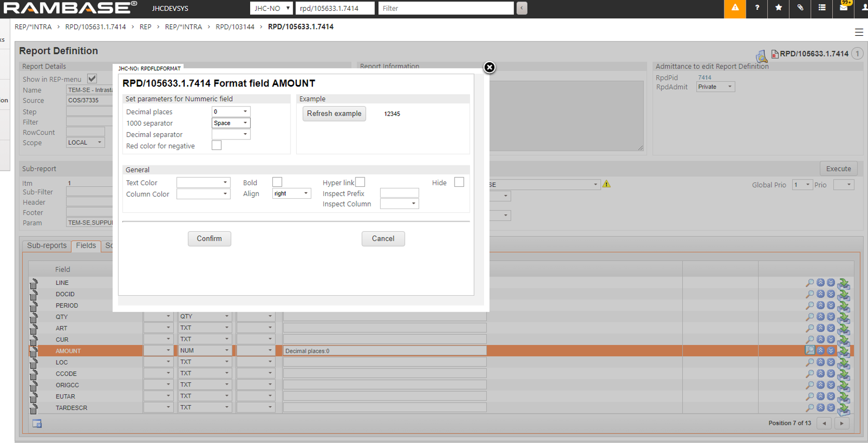This screenshot has width=868, height=443.
Task: Toggle the Bold checkbox
Action: pos(277,182)
